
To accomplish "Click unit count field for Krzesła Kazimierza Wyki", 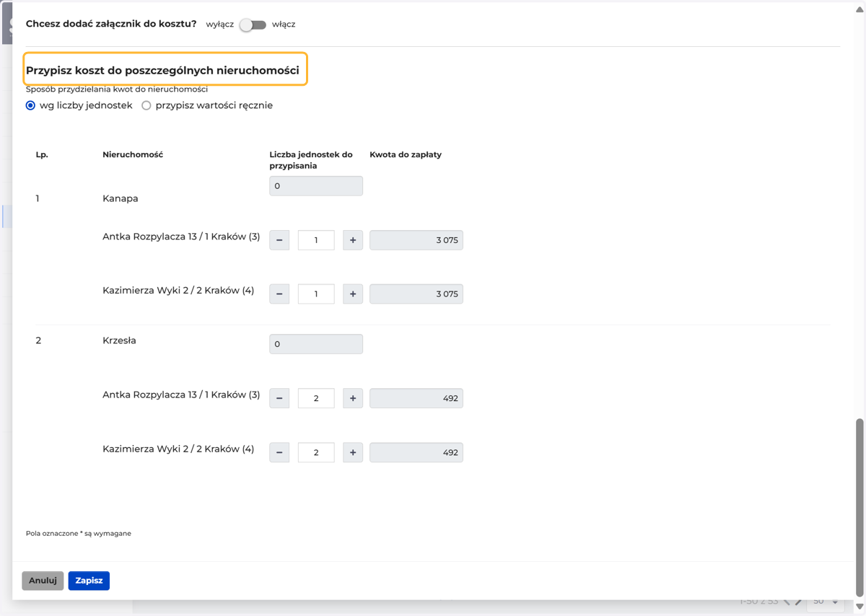I will pyautogui.click(x=316, y=452).
